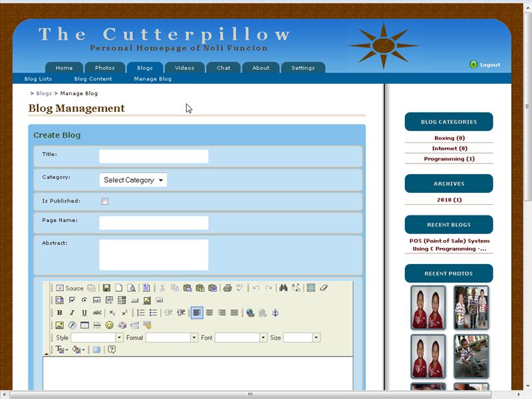This screenshot has width=532, height=399.
Task: Click the Save disk icon in editor
Action: click(x=106, y=288)
